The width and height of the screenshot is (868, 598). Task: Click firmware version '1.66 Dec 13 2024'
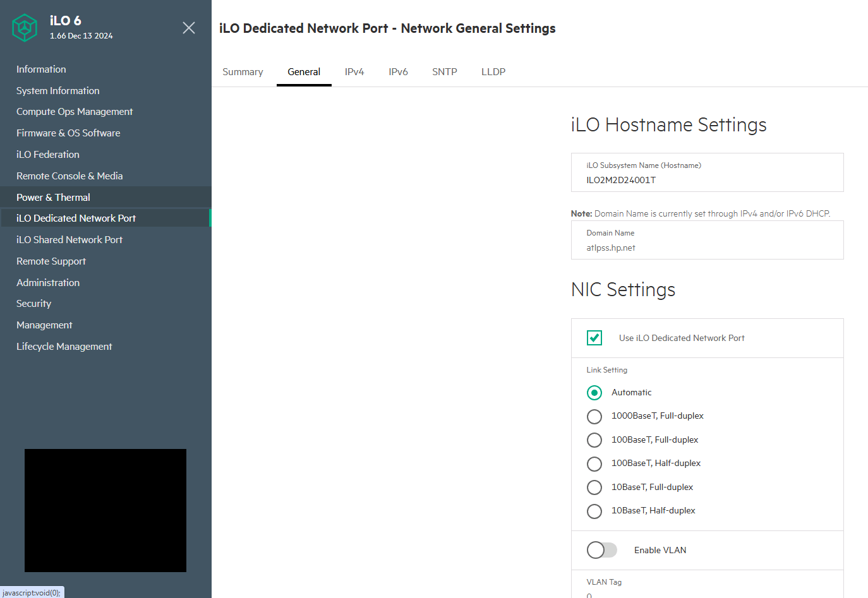pos(81,36)
